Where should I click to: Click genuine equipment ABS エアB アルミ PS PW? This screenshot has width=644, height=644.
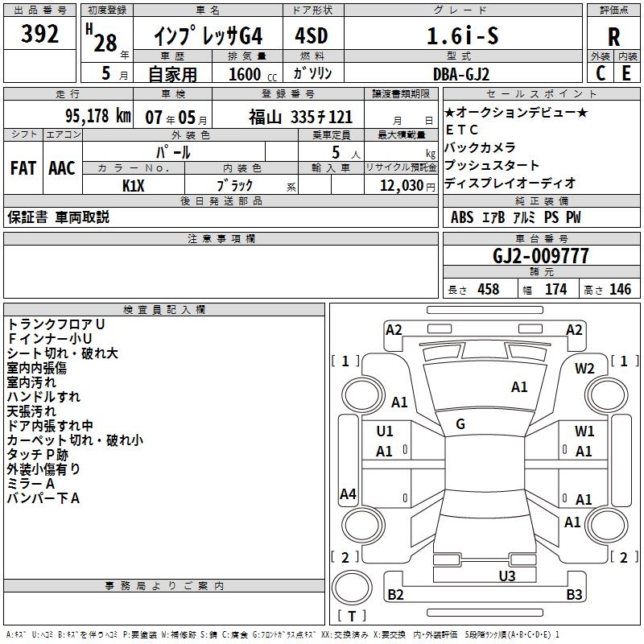[x=515, y=217]
